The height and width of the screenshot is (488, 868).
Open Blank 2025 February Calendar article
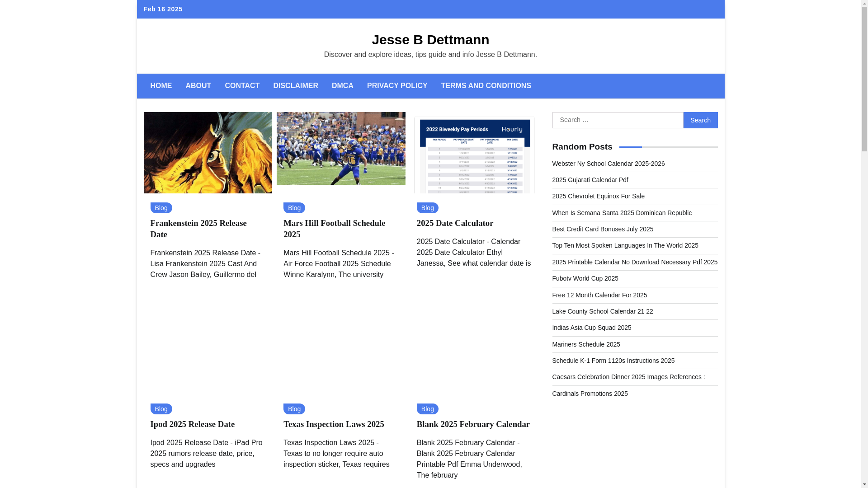473,424
